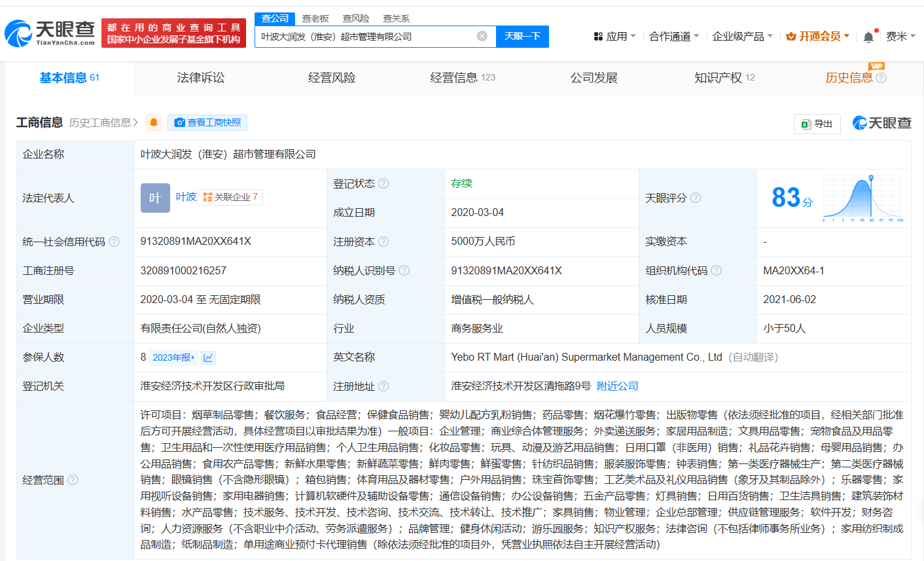This screenshot has width=924, height=561.
Task: Click the help icon next to 登记状态
Action: click(383, 183)
